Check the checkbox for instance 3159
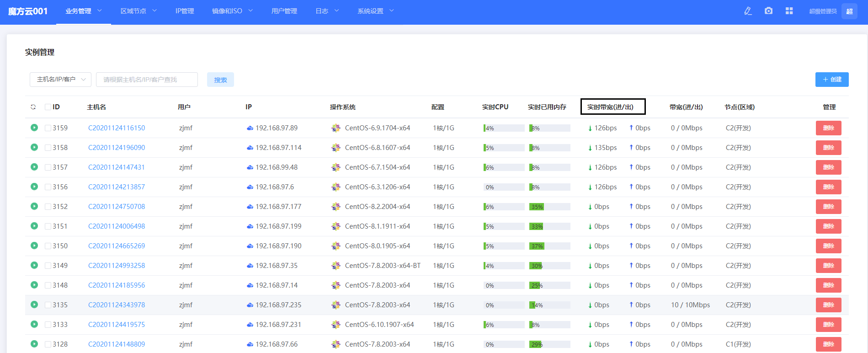Image resolution: width=868 pixels, height=353 pixels. pos(48,128)
